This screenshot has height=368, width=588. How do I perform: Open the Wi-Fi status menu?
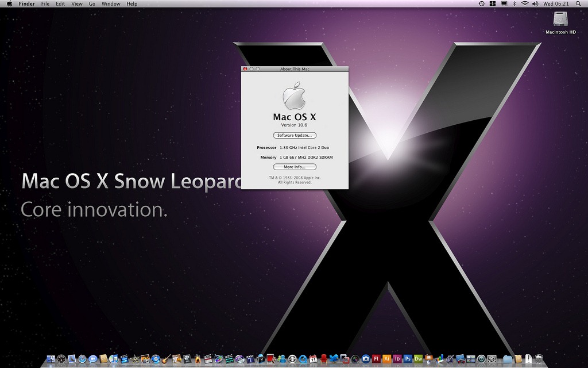(524, 4)
